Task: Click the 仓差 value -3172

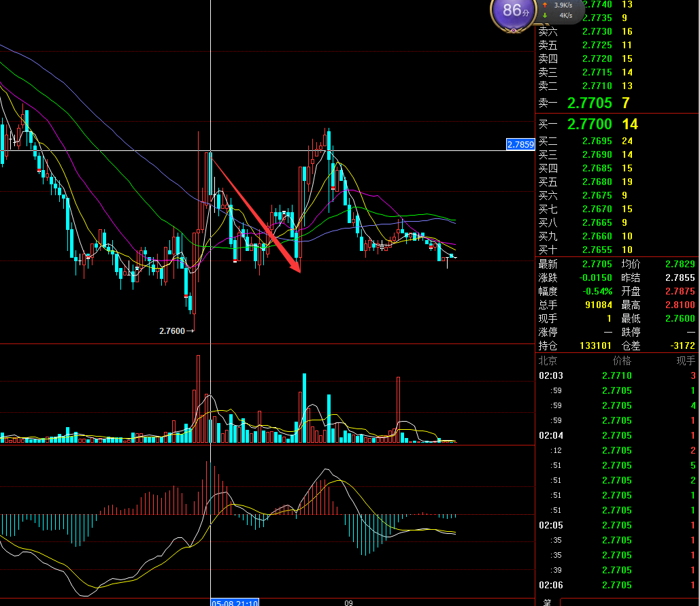Action: [x=682, y=346]
